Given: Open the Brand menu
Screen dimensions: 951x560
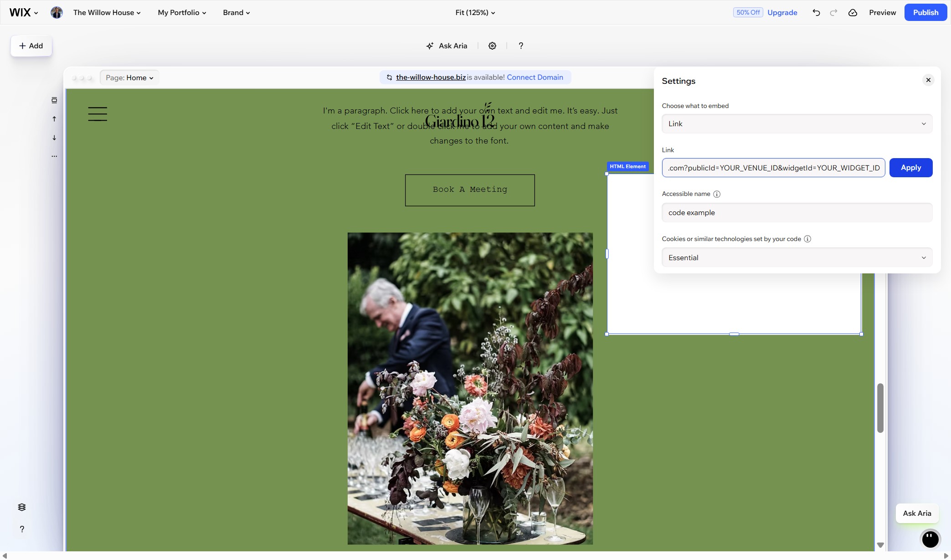Looking at the screenshot, I should click(x=236, y=13).
